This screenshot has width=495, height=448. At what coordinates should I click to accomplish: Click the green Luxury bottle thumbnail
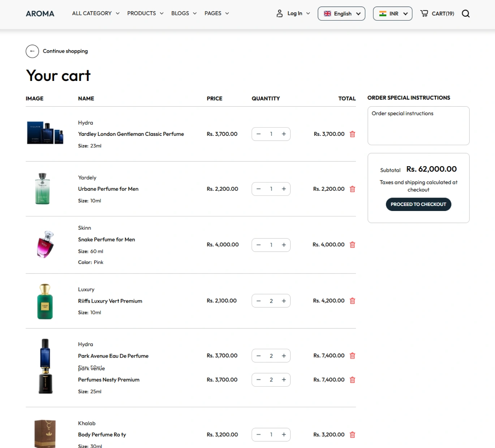pyautogui.click(x=45, y=301)
